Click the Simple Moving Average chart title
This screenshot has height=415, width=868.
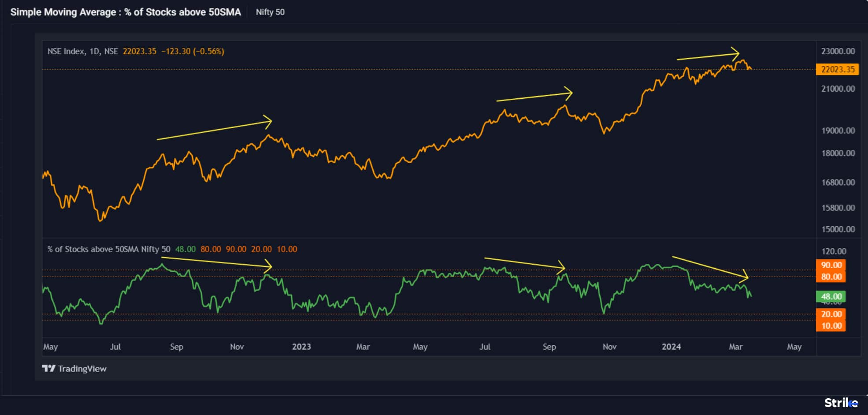[x=126, y=12]
